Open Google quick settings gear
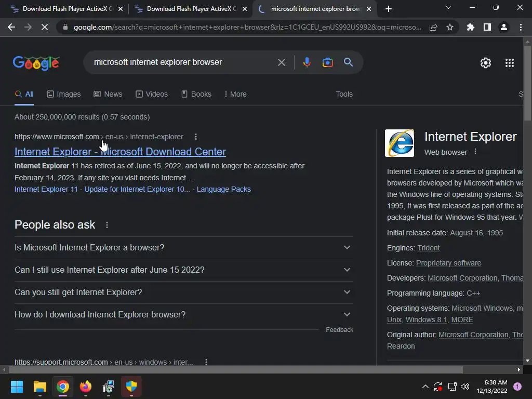 tap(486, 63)
